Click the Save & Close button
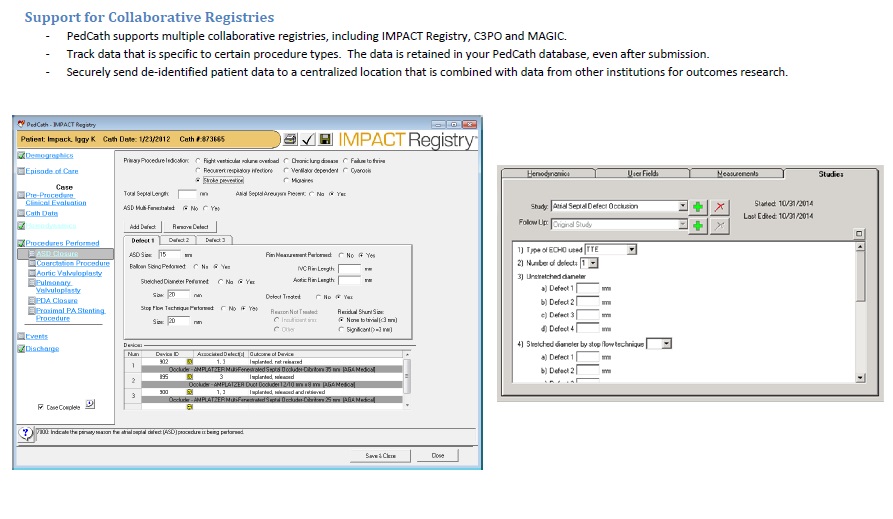The image size is (893, 519). 380,456
